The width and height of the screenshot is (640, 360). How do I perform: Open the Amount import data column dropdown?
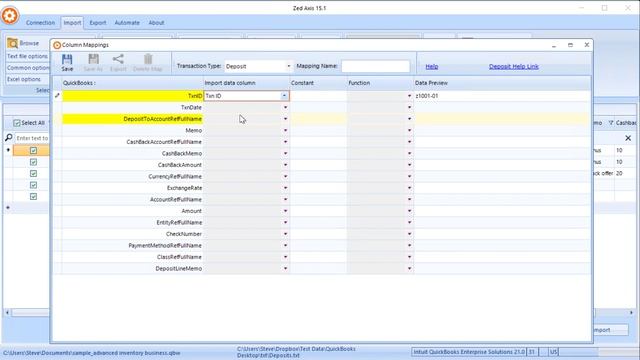[285, 211]
